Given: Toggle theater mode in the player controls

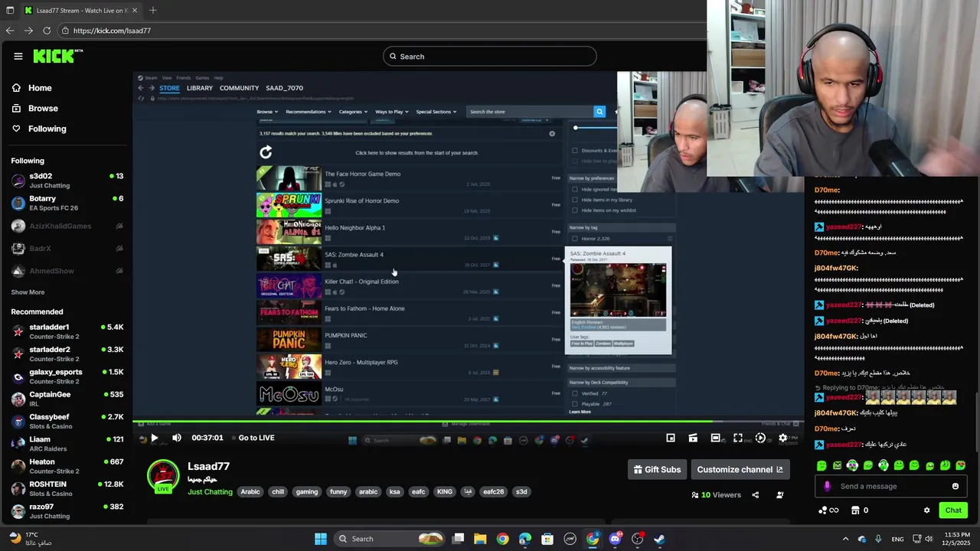Looking at the screenshot, I should click(x=715, y=438).
